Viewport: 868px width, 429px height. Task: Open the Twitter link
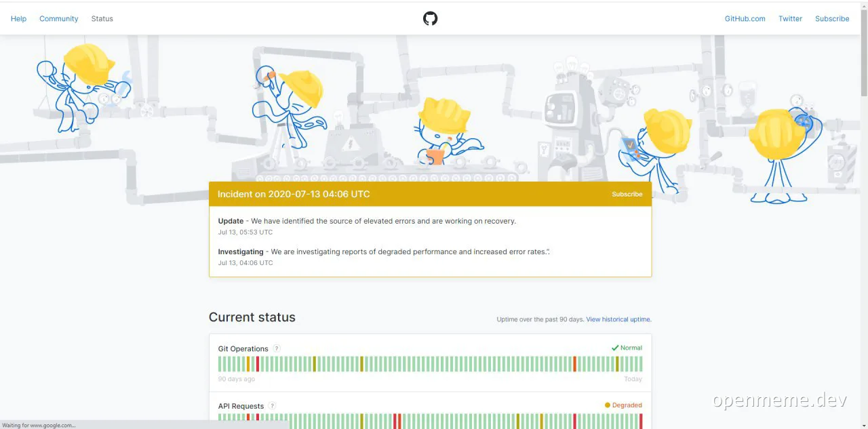(x=790, y=18)
